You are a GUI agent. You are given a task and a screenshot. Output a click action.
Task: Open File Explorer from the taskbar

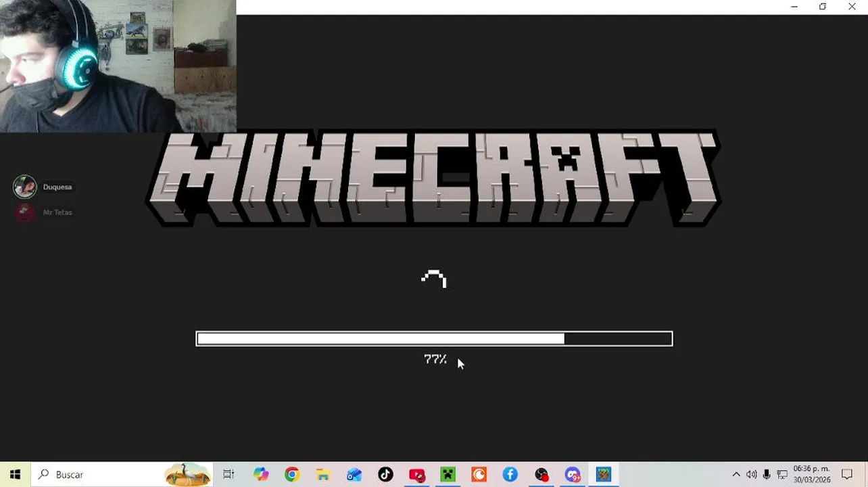pos(323,474)
